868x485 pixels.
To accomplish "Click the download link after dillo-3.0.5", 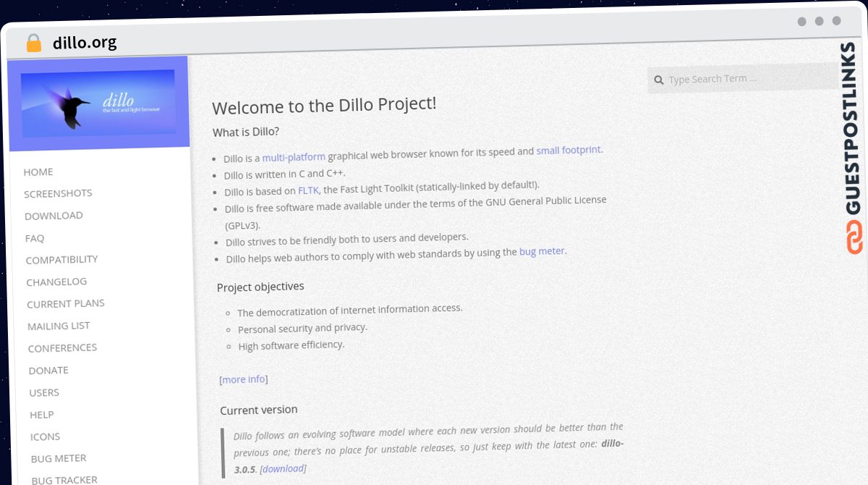I will coord(283,468).
